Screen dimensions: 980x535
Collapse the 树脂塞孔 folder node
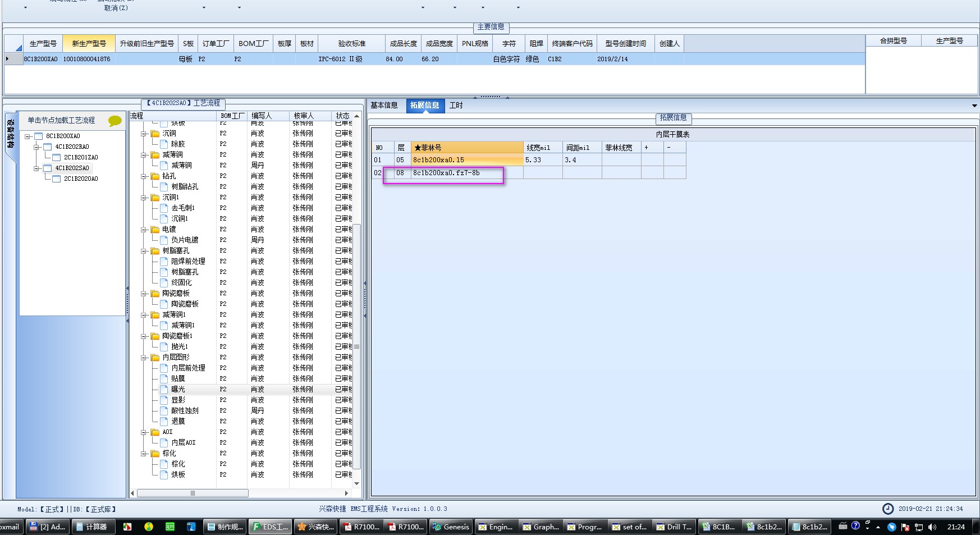[144, 251]
